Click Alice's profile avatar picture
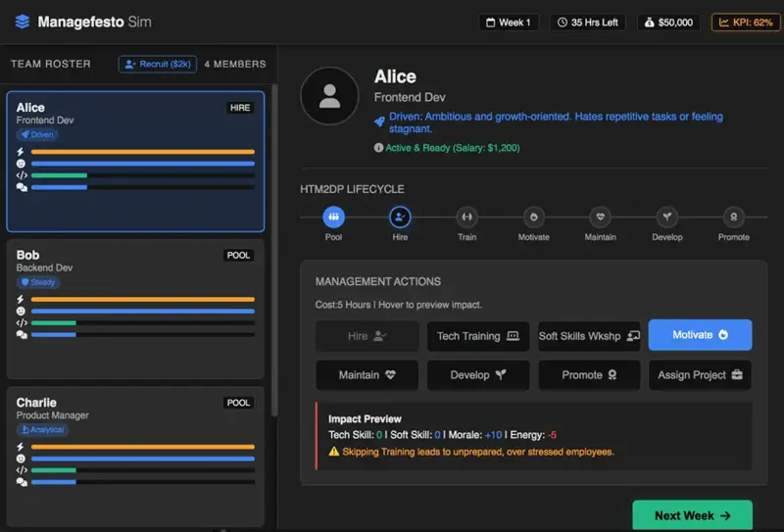Image resolution: width=784 pixels, height=532 pixels. pyautogui.click(x=329, y=96)
